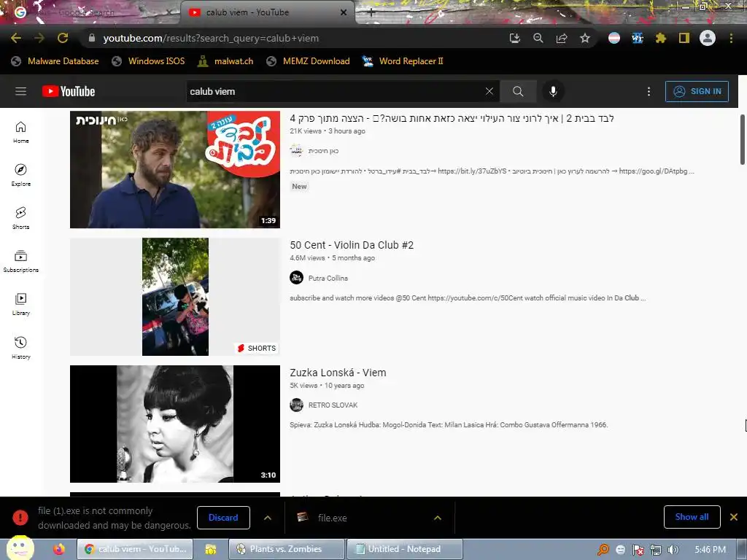Click the SIGN IN button

[x=697, y=91]
